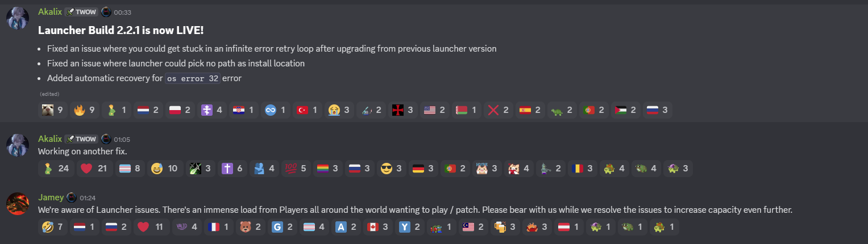This screenshot has width=868, height=244.
Task: Click the Romania flag reaction
Action: 583,168
